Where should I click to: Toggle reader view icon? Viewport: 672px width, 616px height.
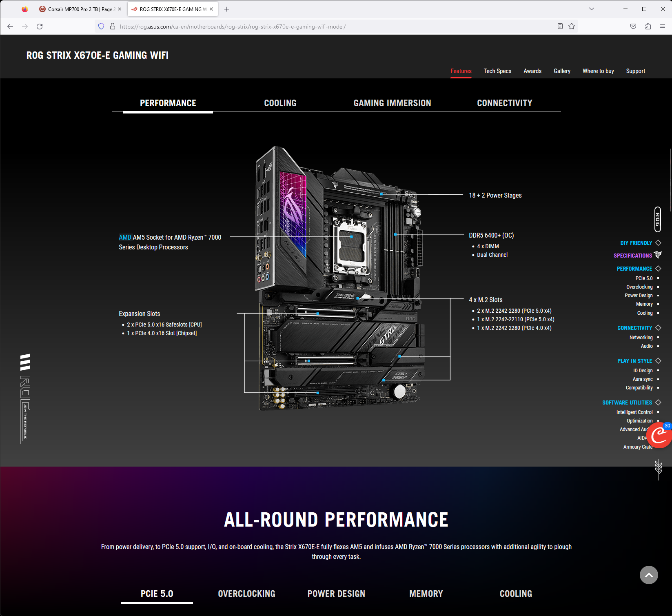click(560, 27)
